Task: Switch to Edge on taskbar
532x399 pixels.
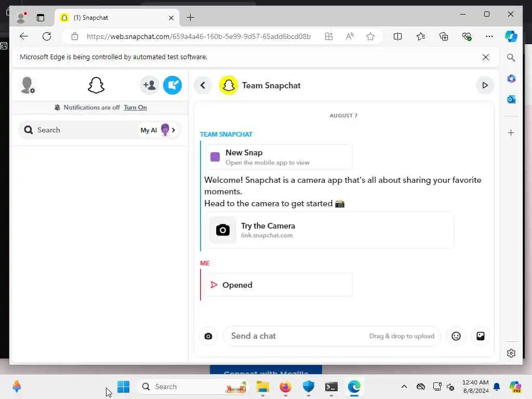Action: point(354,387)
